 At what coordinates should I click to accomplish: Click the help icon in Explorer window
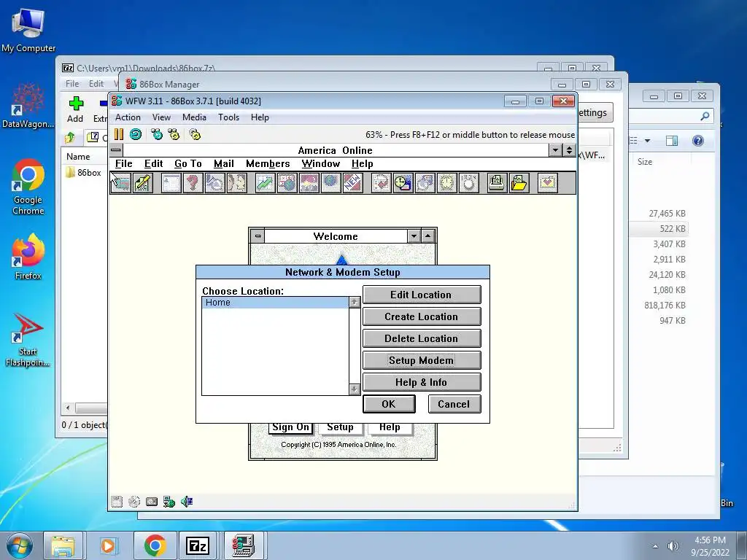pos(698,141)
